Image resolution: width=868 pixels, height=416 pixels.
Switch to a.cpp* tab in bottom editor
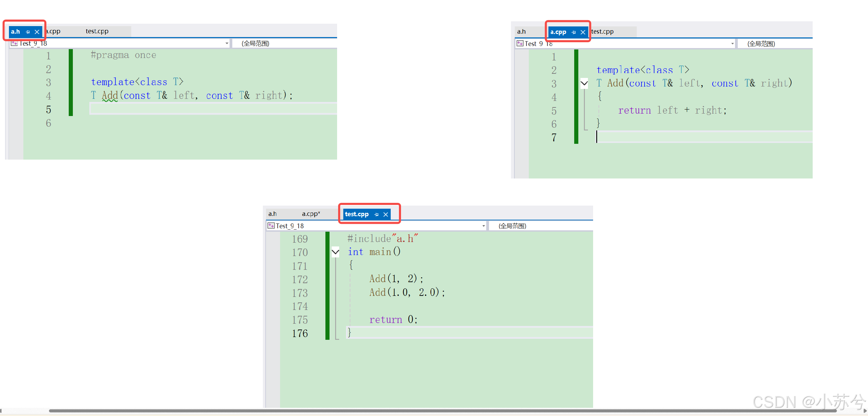(311, 214)
